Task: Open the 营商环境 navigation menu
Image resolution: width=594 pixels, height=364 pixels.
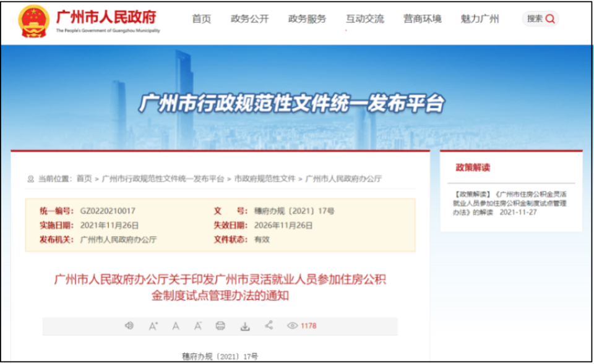Action: [423, 19]
